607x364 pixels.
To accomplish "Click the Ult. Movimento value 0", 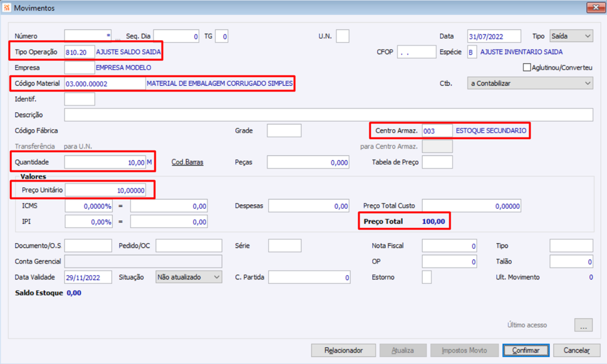I will [591, 278].
